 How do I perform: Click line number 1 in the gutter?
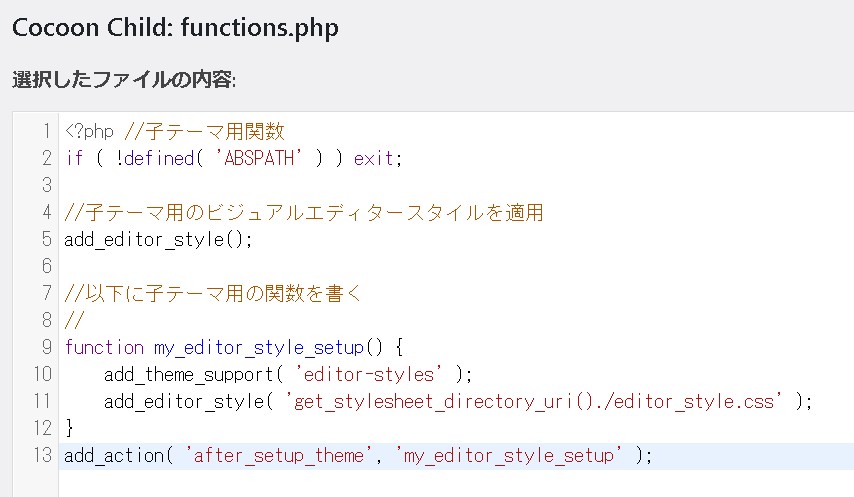coord(46,131)
